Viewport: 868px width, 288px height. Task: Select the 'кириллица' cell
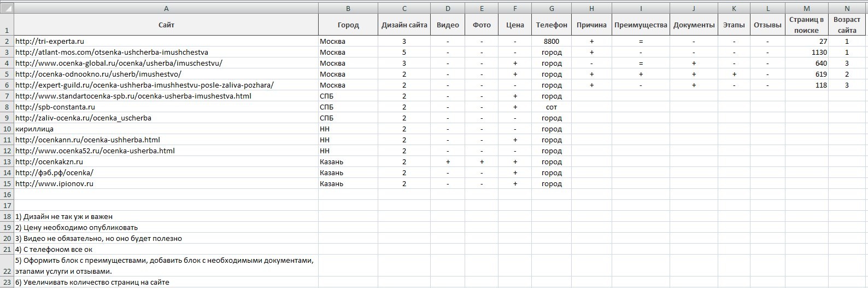[166, 129]
